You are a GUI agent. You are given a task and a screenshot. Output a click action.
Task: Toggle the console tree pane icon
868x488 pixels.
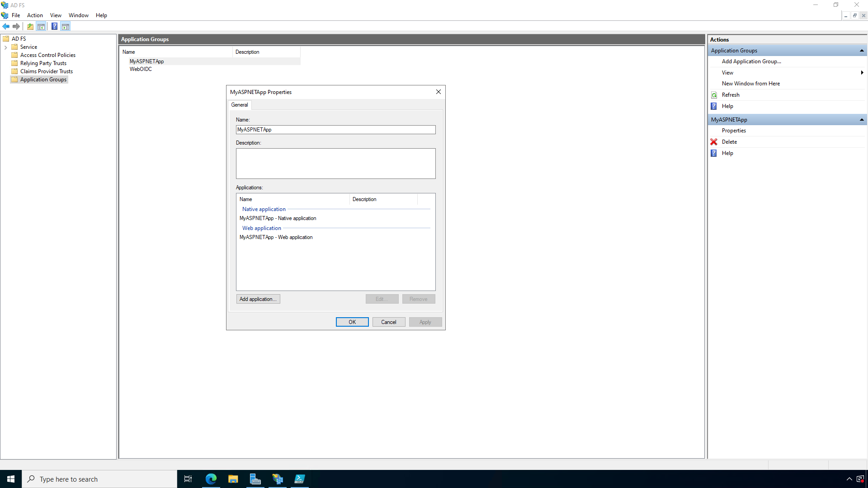[x=41, y=26]
